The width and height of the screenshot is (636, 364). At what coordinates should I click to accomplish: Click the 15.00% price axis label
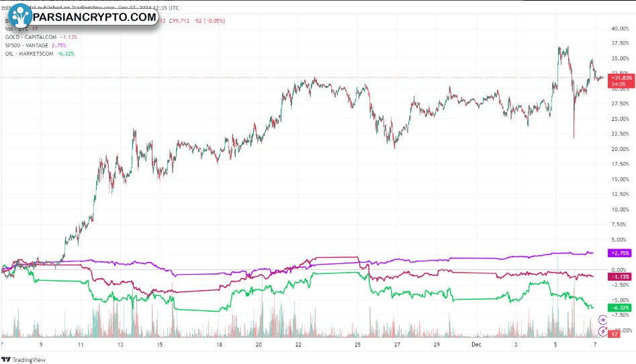(x=620, y=179)
